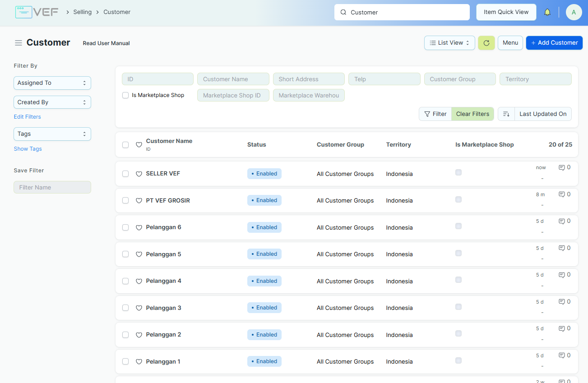Click the top Customer search box

click(x=402, y=12)
